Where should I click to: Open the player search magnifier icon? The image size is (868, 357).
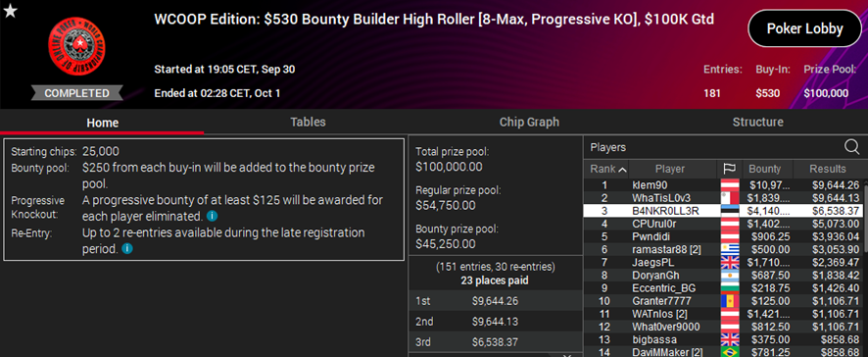[853, 147]
